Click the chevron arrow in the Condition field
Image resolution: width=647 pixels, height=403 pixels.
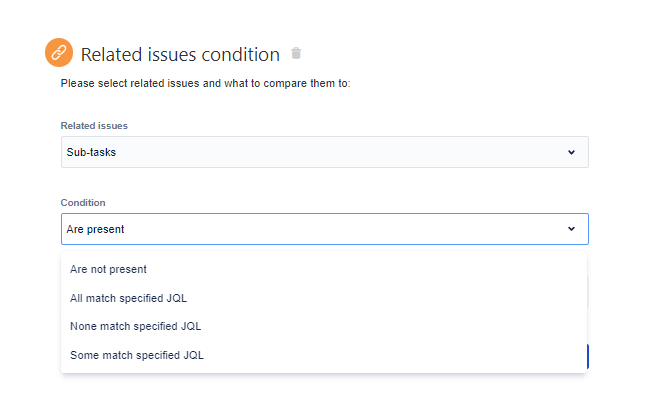click(x=571, y=229)
